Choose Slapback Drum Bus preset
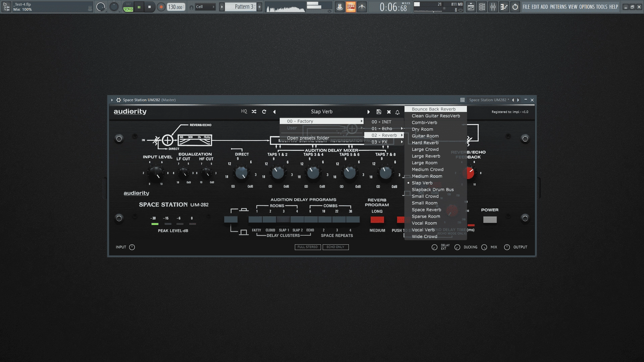Screen dimensions: 644x362 pyautogui.click(x=435, y=189)
